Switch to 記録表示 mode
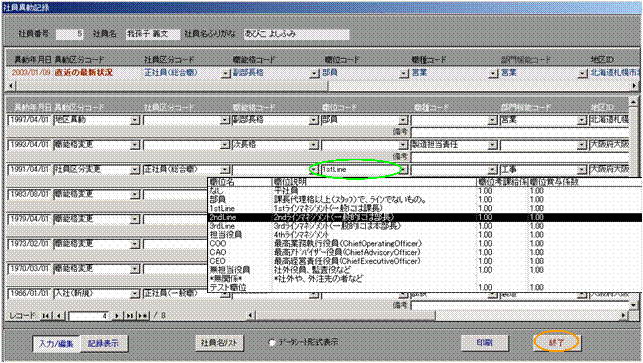Screen dimensions: 643x363 pos(104,343)
